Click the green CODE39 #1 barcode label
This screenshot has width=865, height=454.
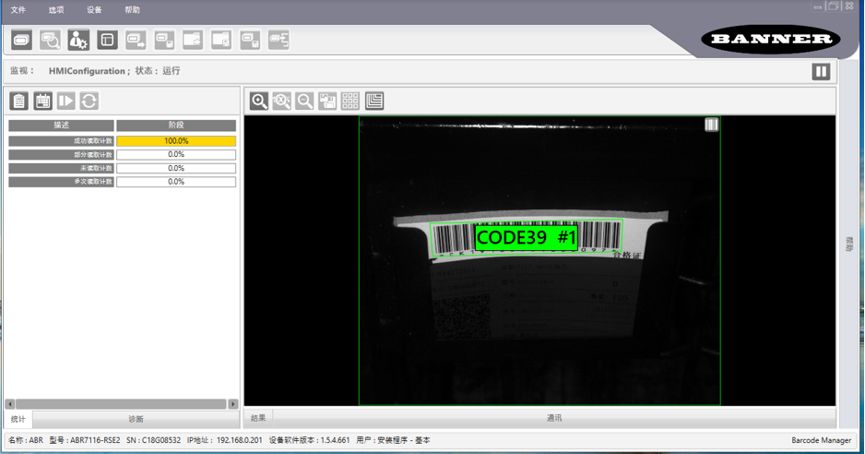click(526, 238)
